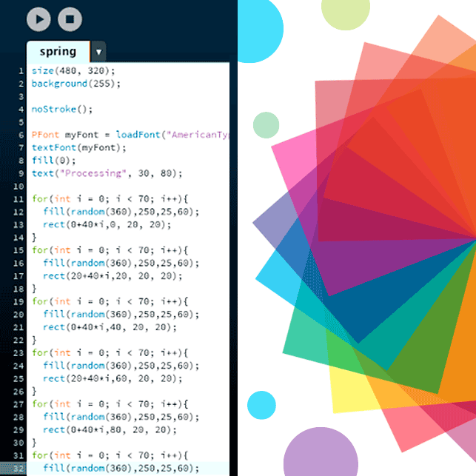Click the for loop on line 27
This screenshot has height=476, width=476.
[x=110, y=404]
